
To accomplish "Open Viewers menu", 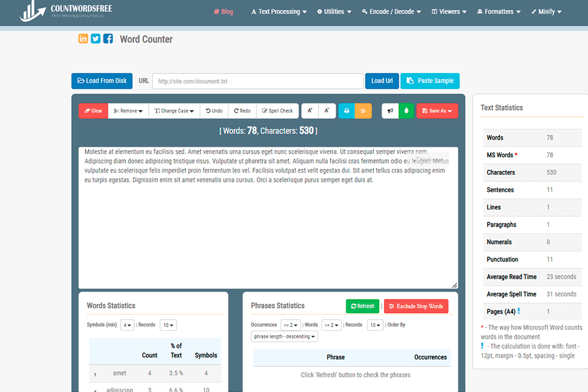I will tap(449, 12).
